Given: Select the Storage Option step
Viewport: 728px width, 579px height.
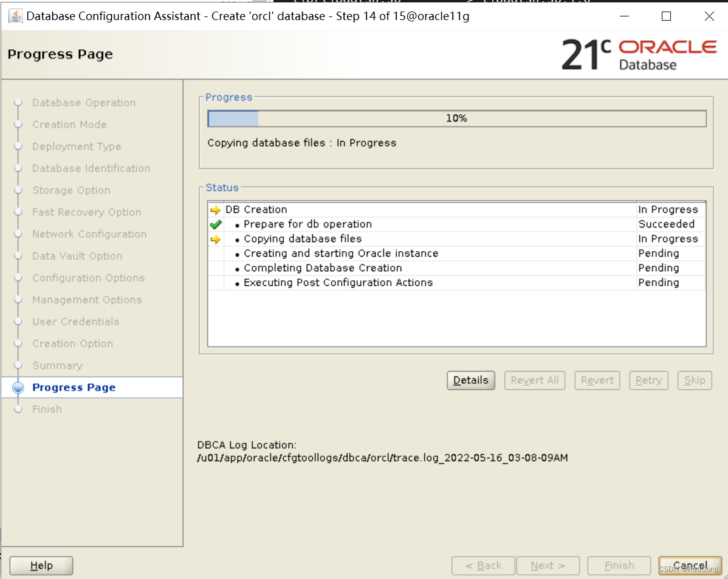Looking at the screenshot, I should tap(71, 190).
